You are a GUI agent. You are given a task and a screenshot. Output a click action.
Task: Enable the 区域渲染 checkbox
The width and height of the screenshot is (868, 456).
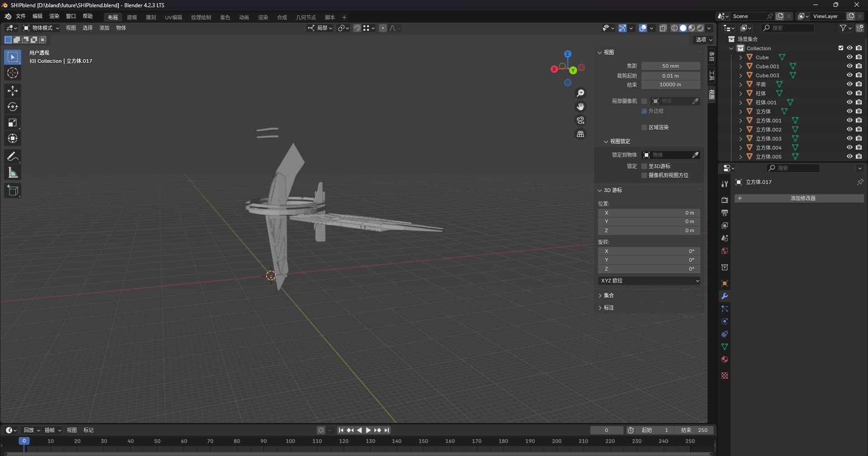pos(644,127)
